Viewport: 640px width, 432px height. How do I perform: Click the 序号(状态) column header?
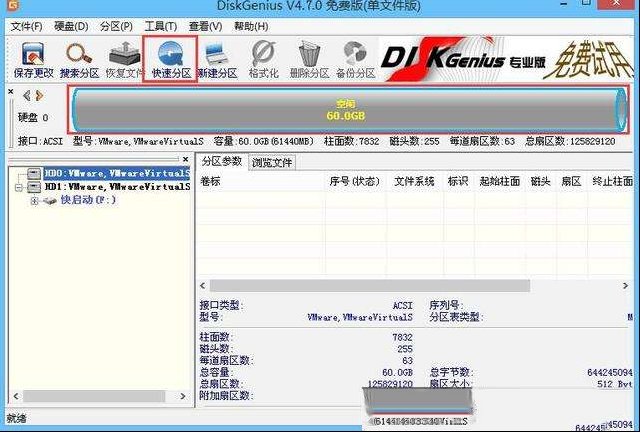355,181
